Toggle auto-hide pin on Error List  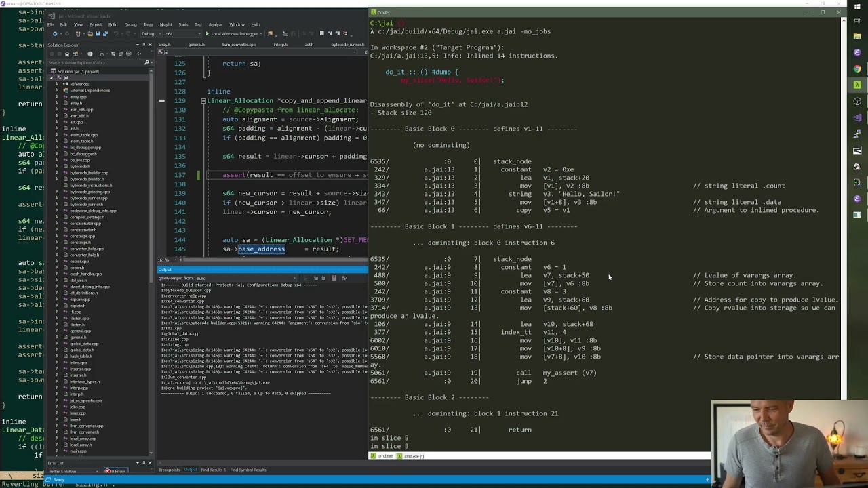coord(144,463)
